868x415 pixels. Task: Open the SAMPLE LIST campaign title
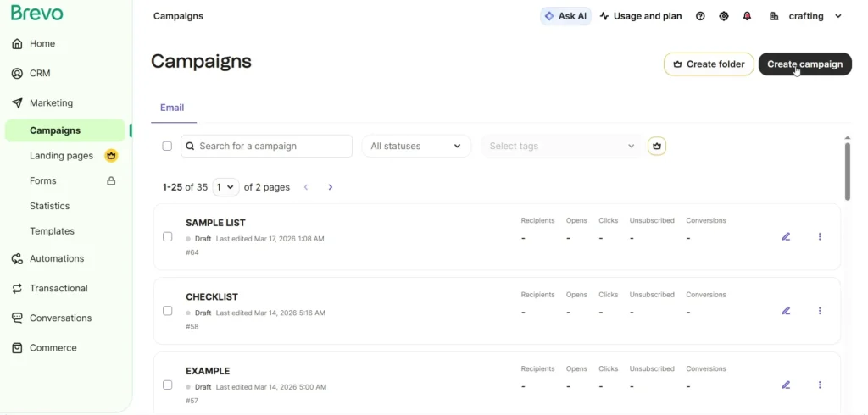click(x=216, y=223)
